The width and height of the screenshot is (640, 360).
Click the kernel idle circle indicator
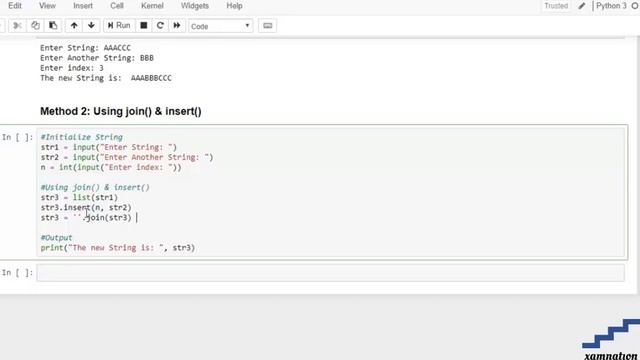pyautogui.click(x=636, y=6)
